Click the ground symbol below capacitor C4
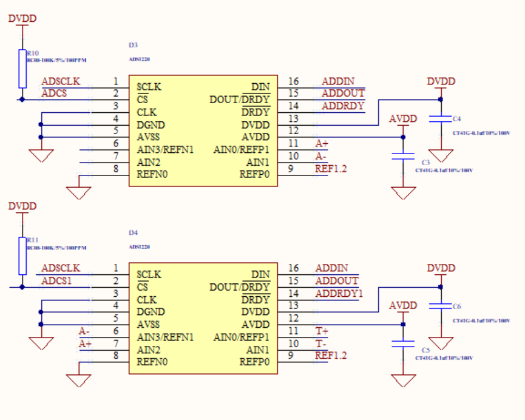 point(441,156)
